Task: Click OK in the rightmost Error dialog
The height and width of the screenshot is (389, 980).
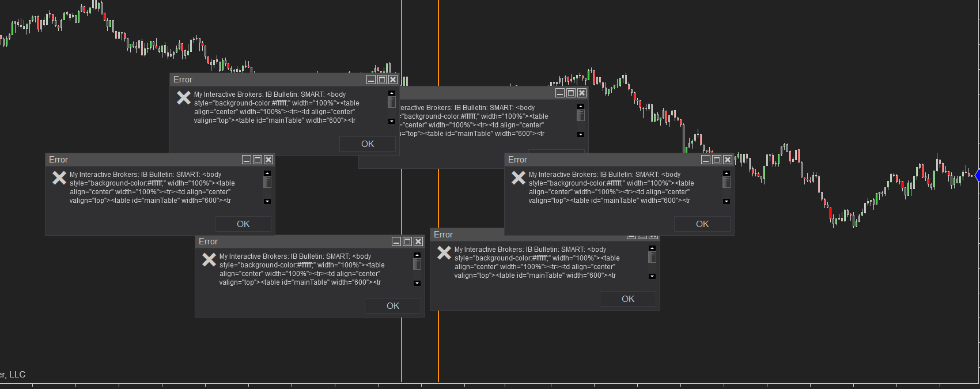Action: (x=702, y=224)
